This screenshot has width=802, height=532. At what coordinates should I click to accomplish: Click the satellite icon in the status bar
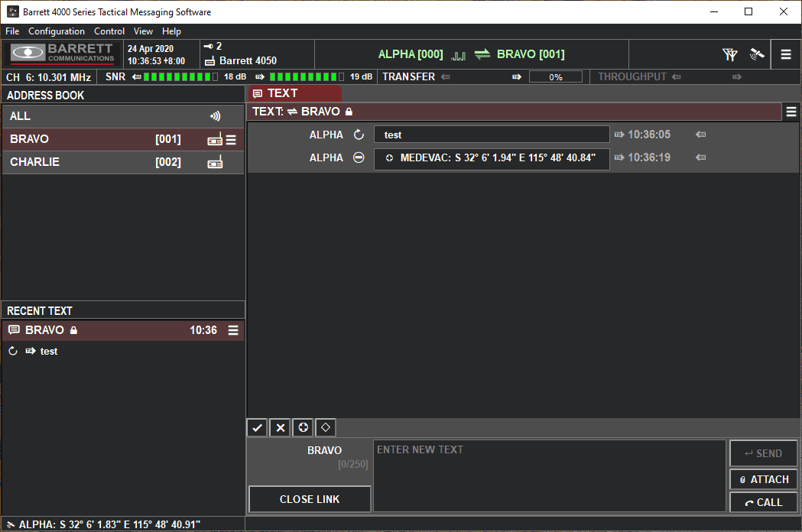coord(11,524)
